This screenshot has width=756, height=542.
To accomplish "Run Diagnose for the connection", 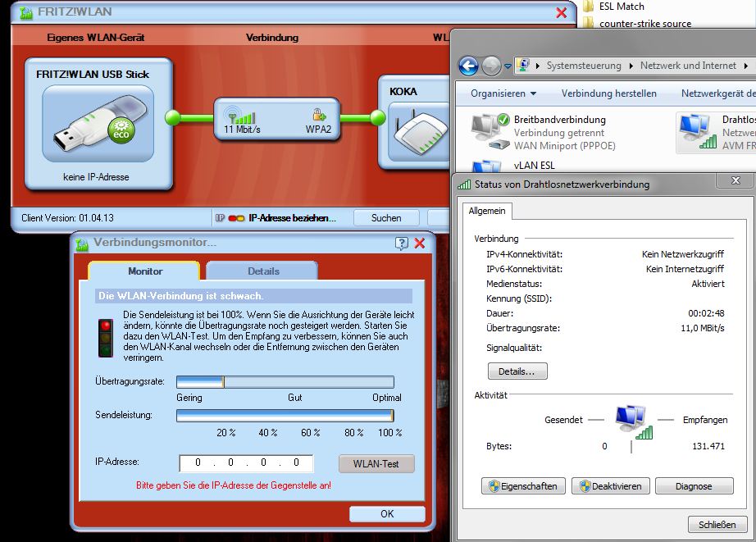I will [694, 486].
